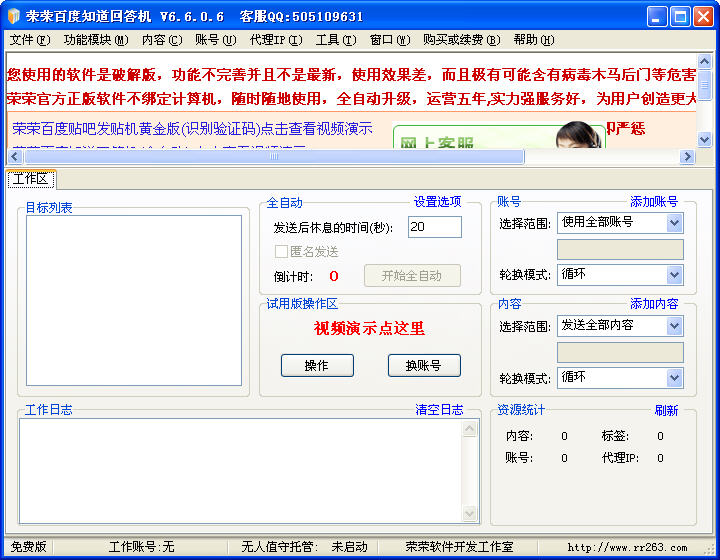Click the 清空日志 link
Image resolution: width=720 pixels, height=560 pixels.
pyautogui.click(x=439, y=410)
